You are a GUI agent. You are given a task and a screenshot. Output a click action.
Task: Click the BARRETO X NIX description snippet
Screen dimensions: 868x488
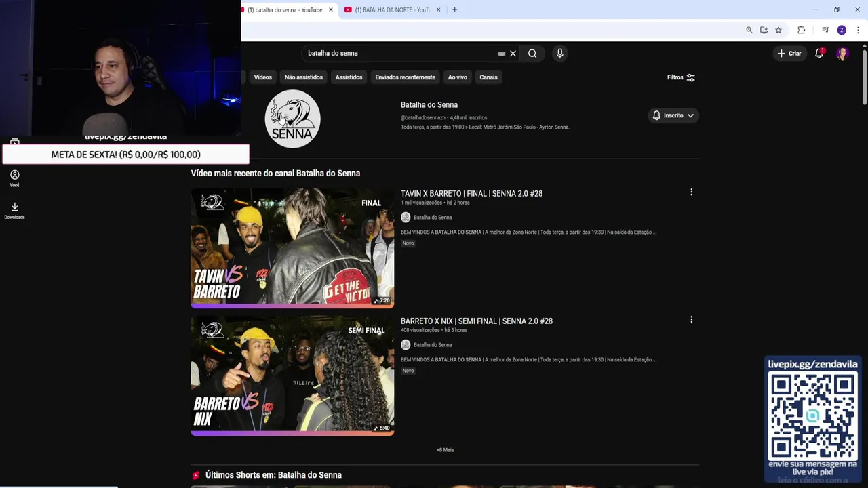tap(528, 360)
